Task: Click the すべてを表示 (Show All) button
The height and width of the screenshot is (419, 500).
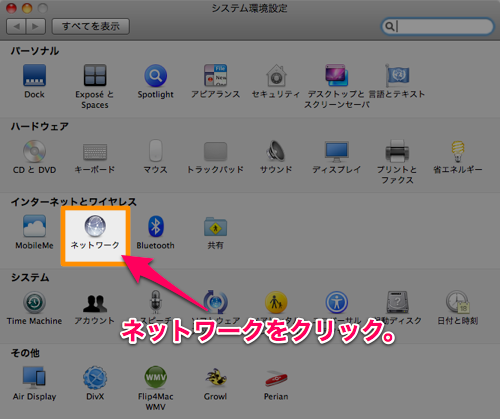Action: (x=91, y=26)
